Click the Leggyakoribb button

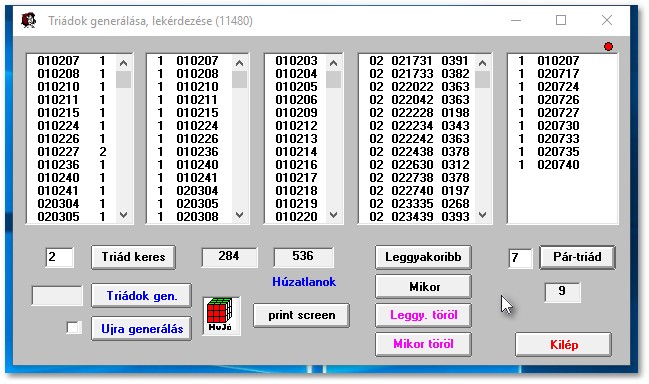[x=423, y=257]
